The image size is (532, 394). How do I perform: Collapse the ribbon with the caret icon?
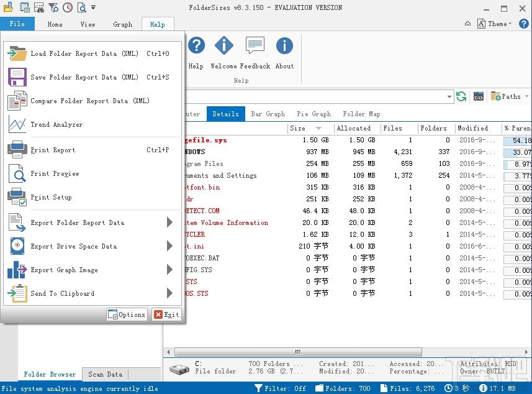tap(467, 24)
